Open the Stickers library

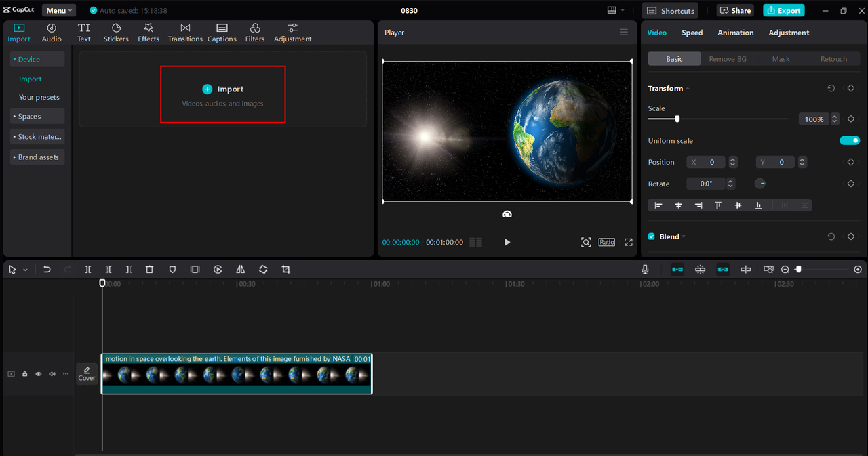pyautogui.click(x=116, y=33)
